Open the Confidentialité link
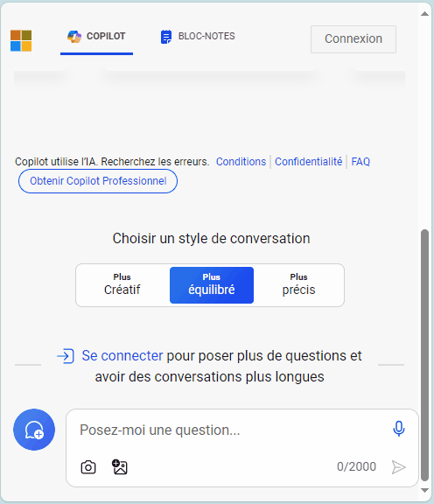The height and width of the screenshot is (504, 434). [x=308, y=161]
